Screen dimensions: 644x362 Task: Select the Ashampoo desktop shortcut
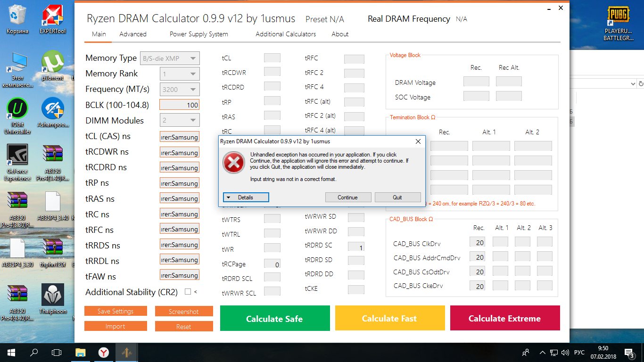click(x=53, y=112)
